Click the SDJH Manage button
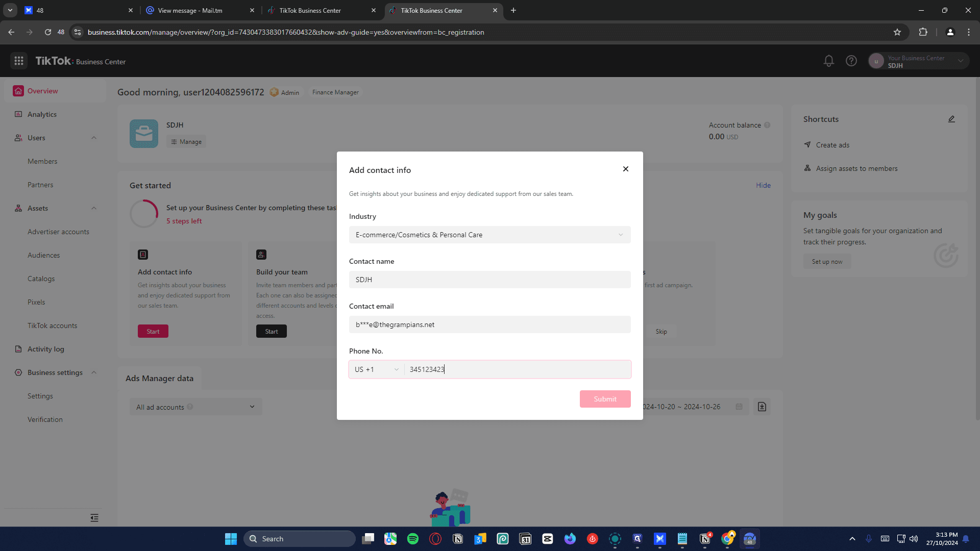This screenshot has width=980, height=551. pos(186,142)
